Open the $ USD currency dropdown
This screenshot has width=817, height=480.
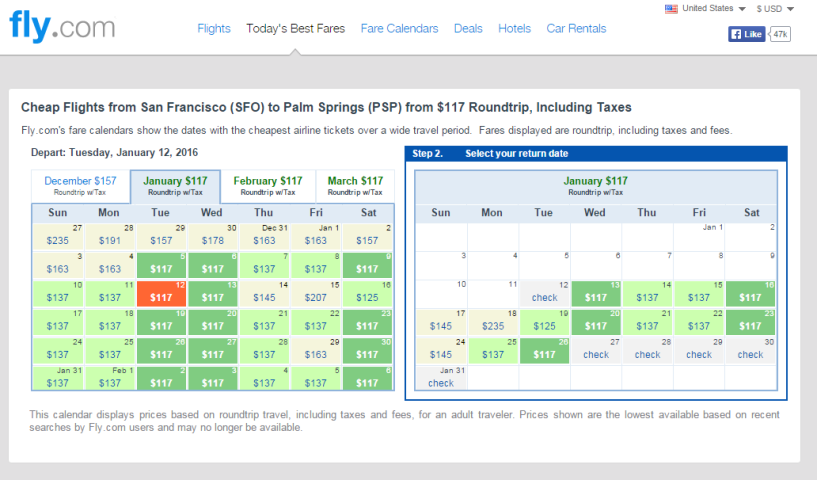point(775,9)
